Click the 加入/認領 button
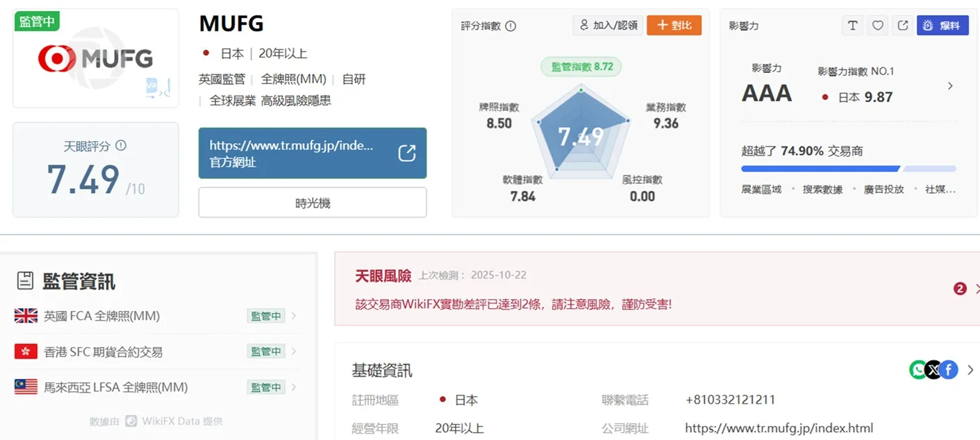 608,25
